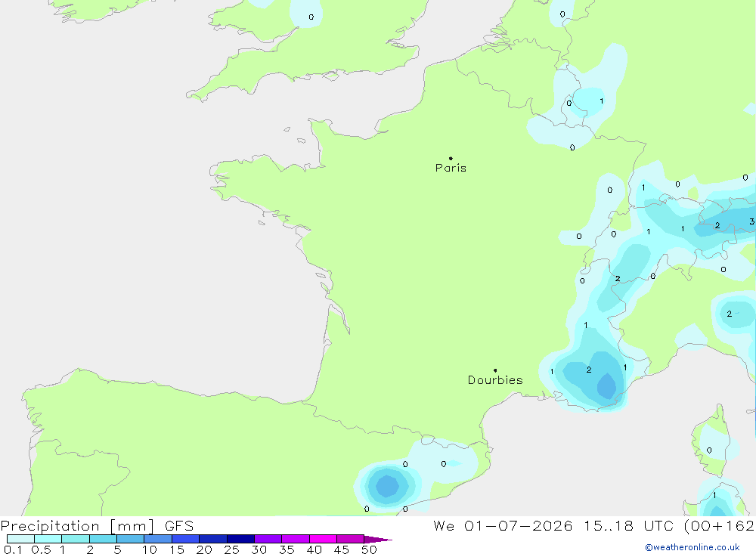
Task: Pick the legend swatch between 25 and 30
Action: pyautogui.click(x=240, y=539)
